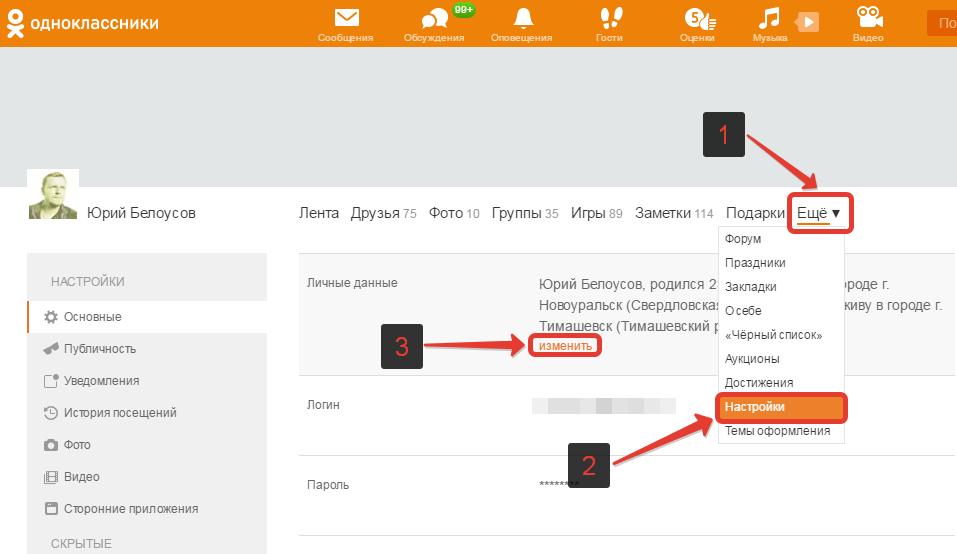Image resolution: width=957 pixels, height=554 pixels.
Task: Open the Обсуждения speech bubbles icon
Action: pos(435,18)
